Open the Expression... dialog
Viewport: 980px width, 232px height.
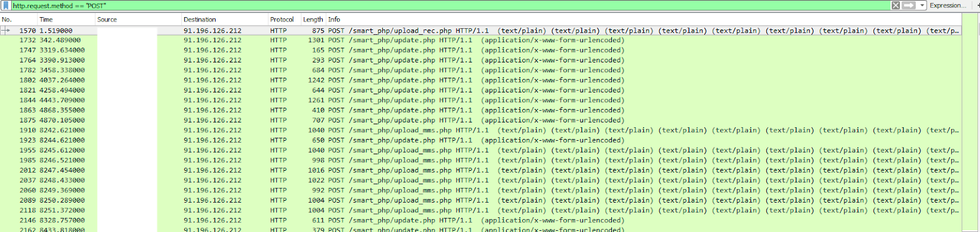[x=948, y=6]
